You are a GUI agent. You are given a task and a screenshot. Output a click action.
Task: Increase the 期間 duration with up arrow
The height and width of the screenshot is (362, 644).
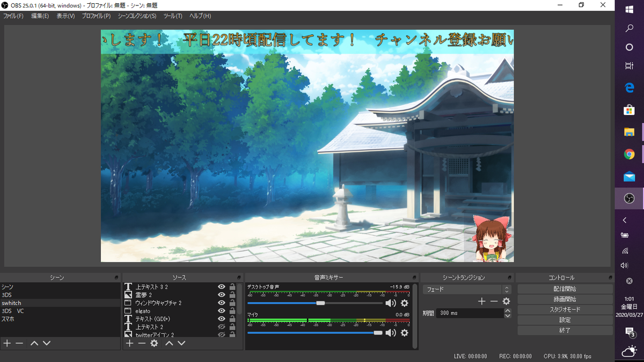pyautogui.click(x=508, y=311)
